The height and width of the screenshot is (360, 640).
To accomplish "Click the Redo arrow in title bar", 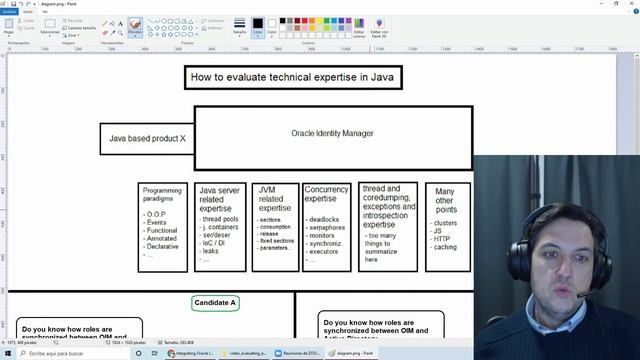I will tap(28, 4).
